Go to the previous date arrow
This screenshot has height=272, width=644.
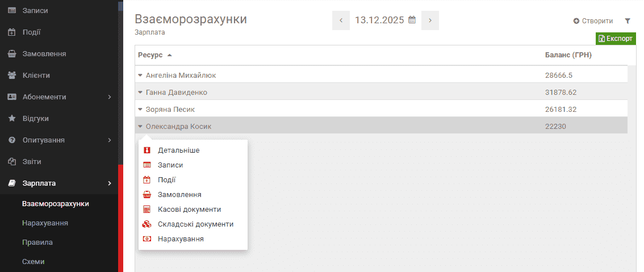[341, 20]
